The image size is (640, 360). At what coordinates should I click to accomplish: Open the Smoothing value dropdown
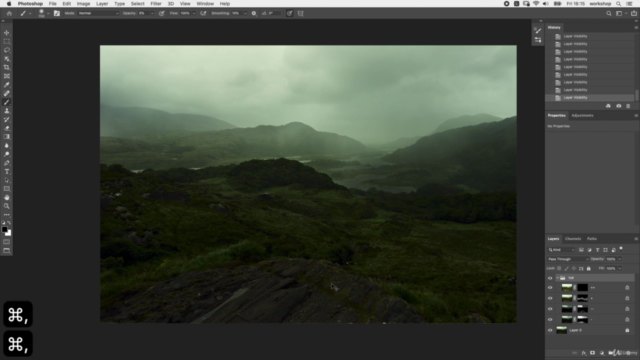pyautogui.click(x=245, y=13)
